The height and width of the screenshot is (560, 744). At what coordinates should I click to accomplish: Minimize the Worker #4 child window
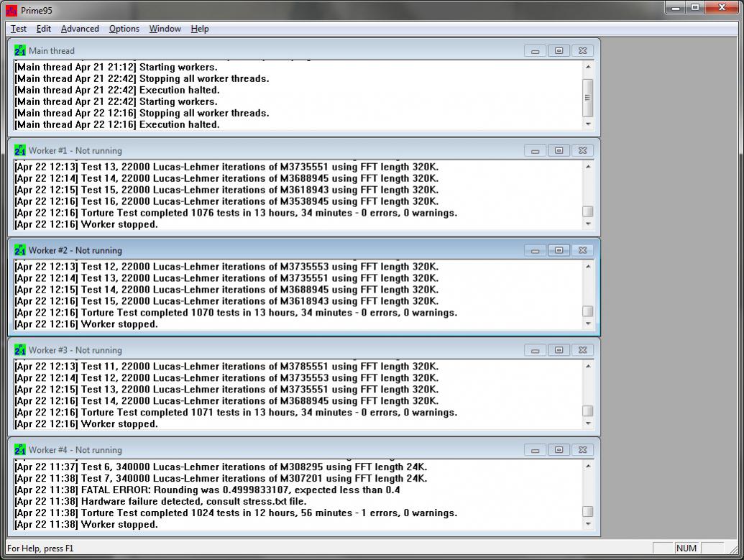tap(536, 450)
